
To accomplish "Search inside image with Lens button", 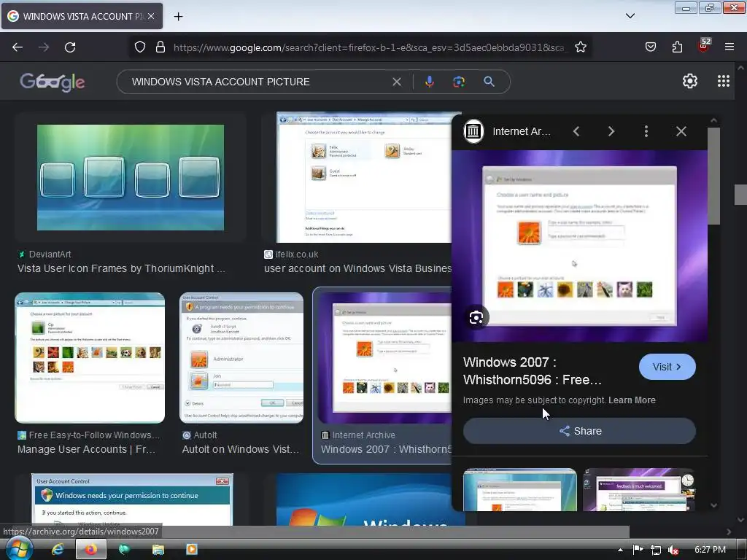I will pos(476,318).
